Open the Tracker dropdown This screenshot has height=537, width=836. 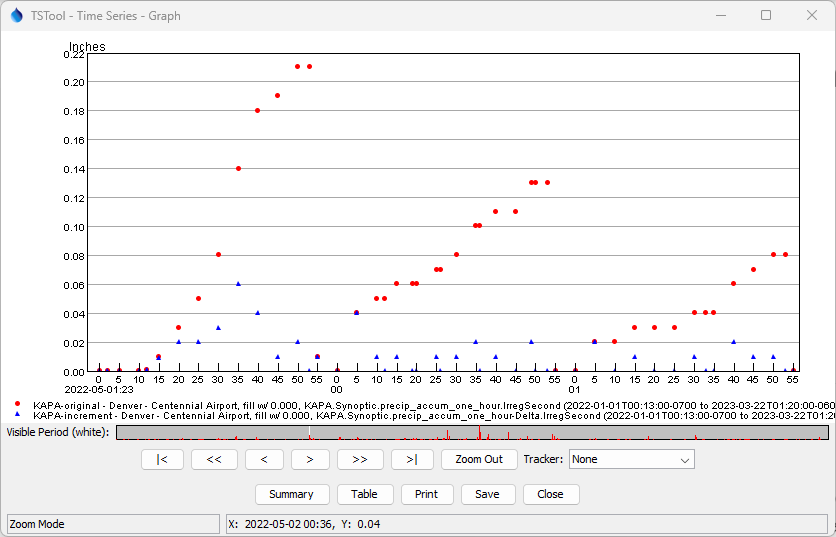pyautogui.click(x=632, y=459)
